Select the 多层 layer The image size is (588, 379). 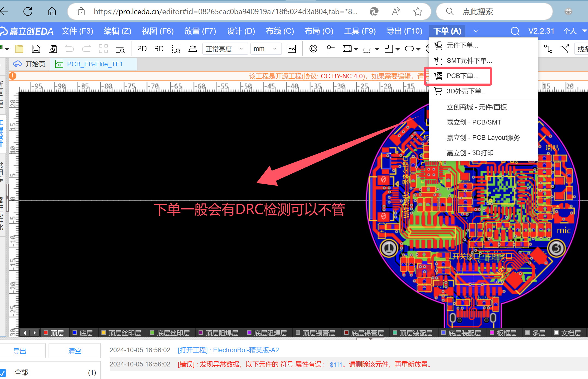[536, 333]
